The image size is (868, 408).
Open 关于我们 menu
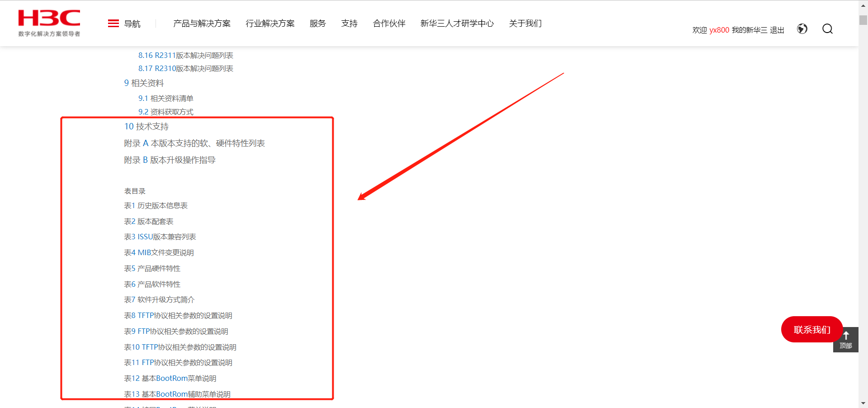coord(525,24)
